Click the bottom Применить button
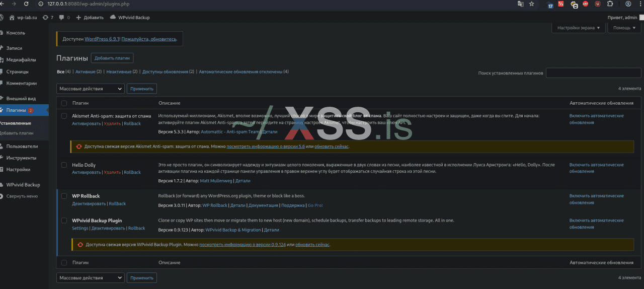Image resolution: width=644 pixels, height=289 pixels. pos(142,278)
